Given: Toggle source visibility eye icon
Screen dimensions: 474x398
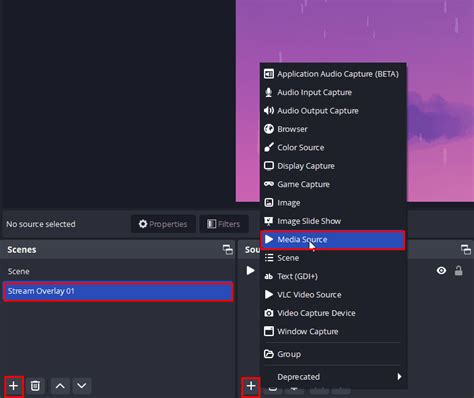Looking at the screenshot, I should pyautogui.click(x=441, y=270).
